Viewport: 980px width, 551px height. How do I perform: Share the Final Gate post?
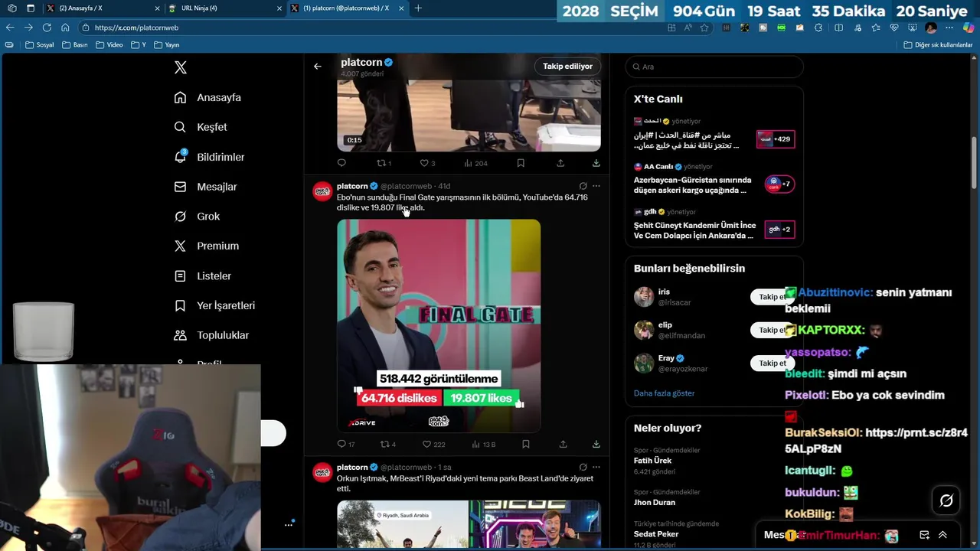coord(563,444)
